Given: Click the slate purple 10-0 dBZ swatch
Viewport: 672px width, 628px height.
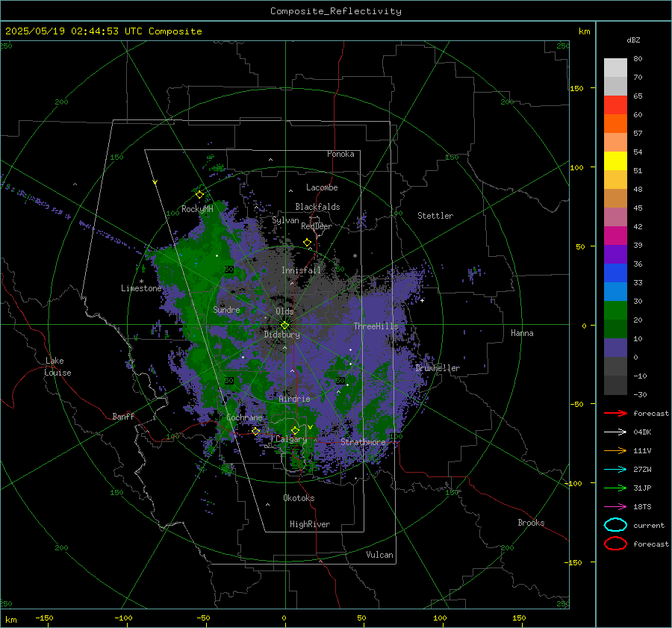Looking at the screenshot, I should (x=615, y=348).
